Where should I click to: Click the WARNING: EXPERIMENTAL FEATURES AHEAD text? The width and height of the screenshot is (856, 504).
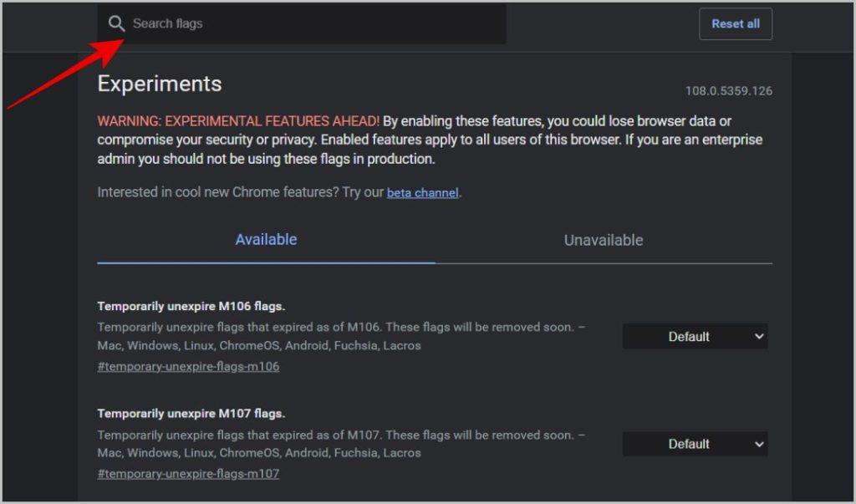pos(238,121)
